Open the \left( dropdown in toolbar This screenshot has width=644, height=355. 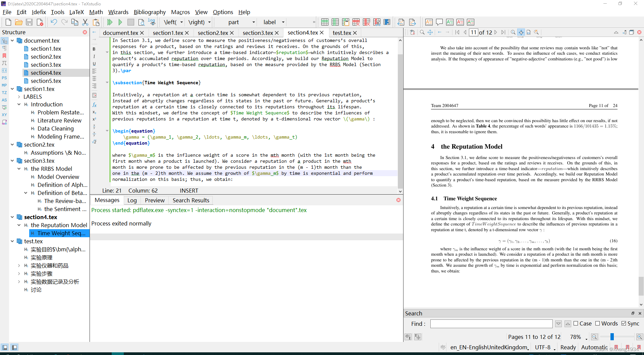tap(181, 22)
